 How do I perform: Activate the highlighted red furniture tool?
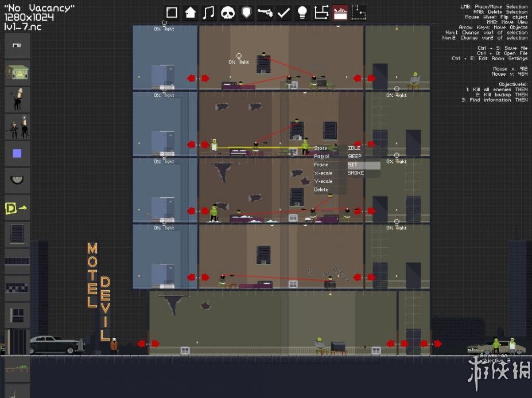click(x=340, y=13)
